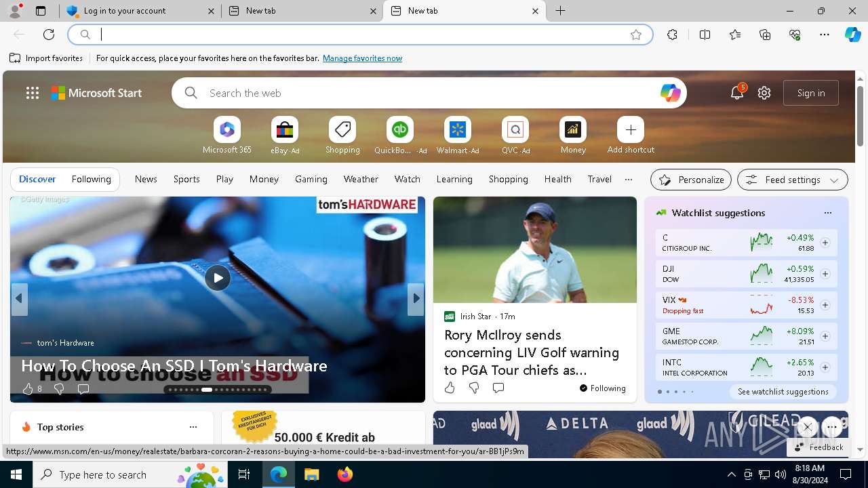This screenshot has height=488, width=868.
Task: Open File Explorer from the taskbar
Action: pyautogui.click(x=311, y=474)
